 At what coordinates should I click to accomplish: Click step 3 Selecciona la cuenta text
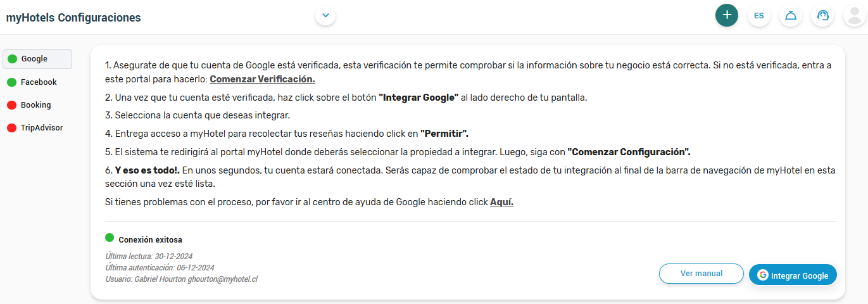198,115
